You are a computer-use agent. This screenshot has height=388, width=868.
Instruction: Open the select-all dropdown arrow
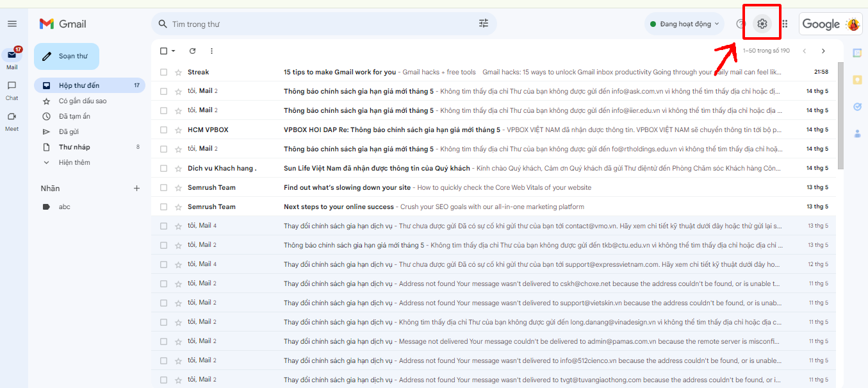174,51
